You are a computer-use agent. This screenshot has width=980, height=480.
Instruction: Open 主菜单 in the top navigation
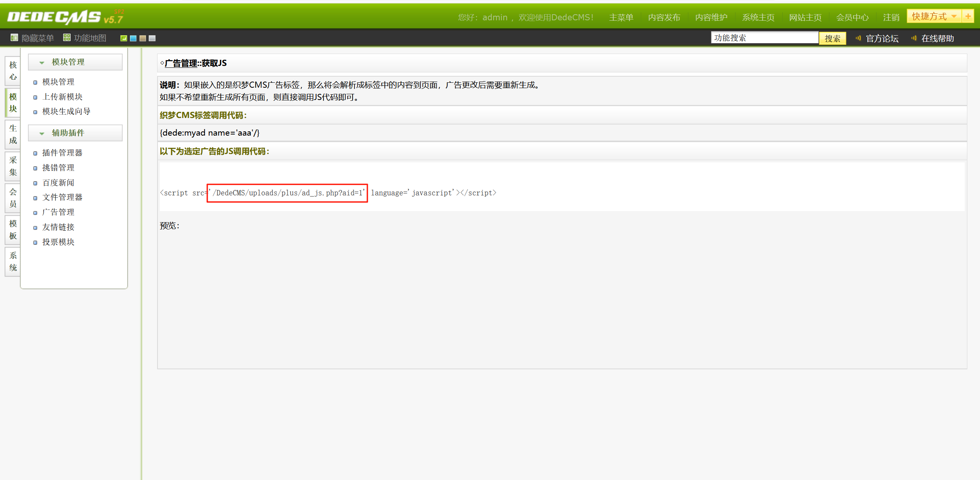(621, 17)
